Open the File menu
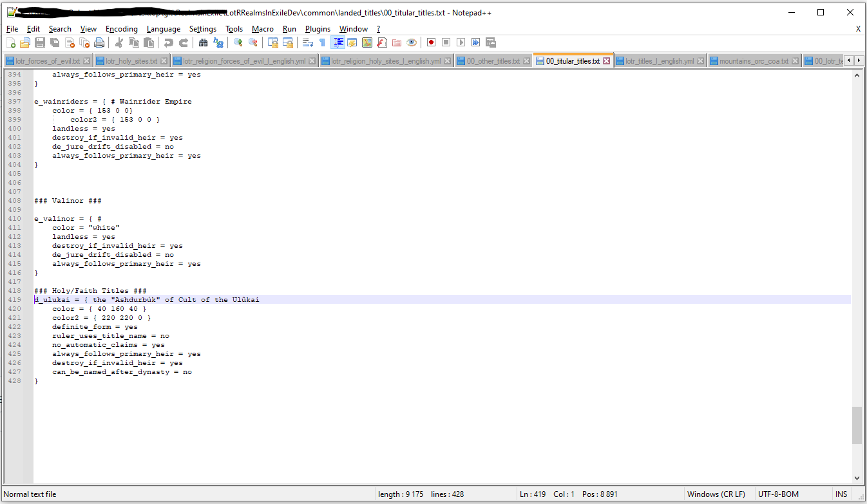The height and width of the screenshot is (504, 867). click(12, 29)
